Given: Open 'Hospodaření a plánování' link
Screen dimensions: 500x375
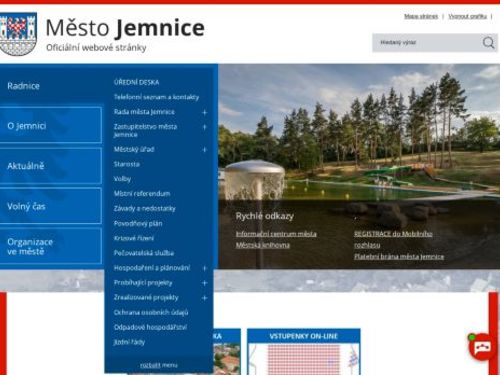Looking at the screenshot, I should (x=152, y=268).
